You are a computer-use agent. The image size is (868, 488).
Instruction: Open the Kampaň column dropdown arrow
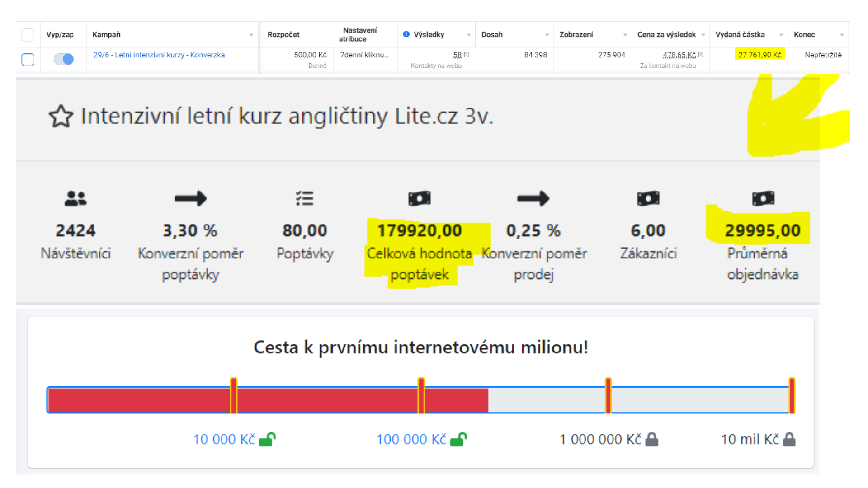point(251,35)
